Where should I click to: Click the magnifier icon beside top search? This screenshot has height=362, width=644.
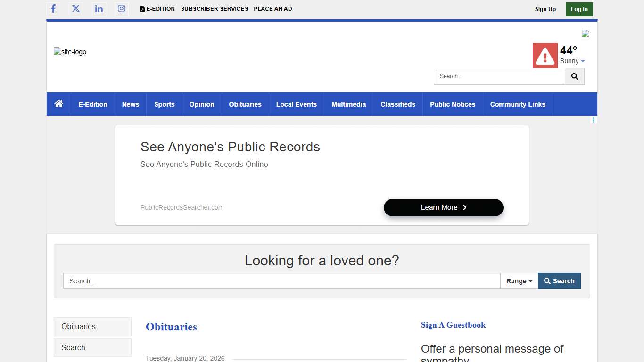point(574,76)
